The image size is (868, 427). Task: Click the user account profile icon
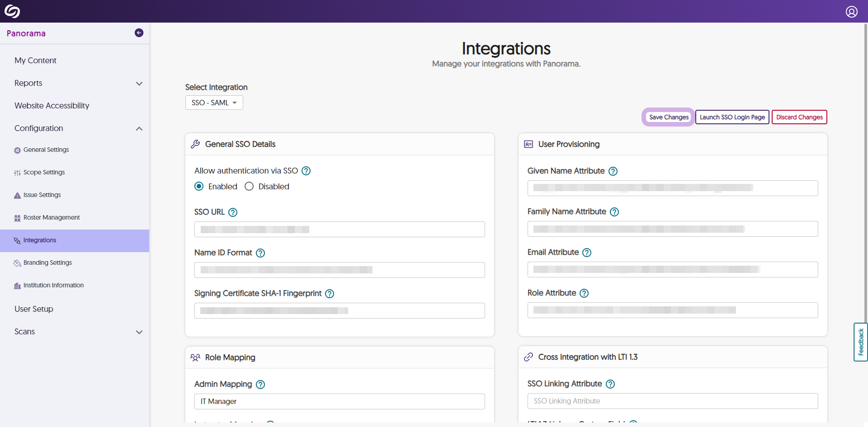tap(851, 12)
